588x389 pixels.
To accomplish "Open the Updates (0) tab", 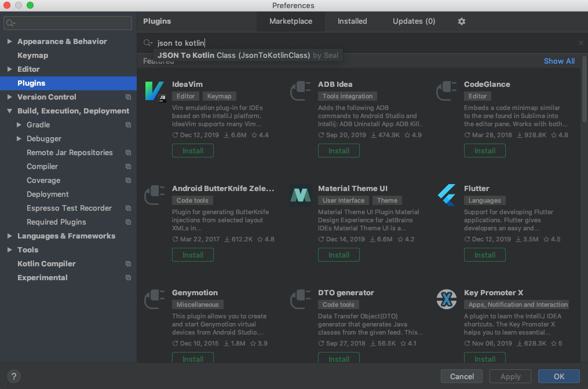I will point(414,21).
